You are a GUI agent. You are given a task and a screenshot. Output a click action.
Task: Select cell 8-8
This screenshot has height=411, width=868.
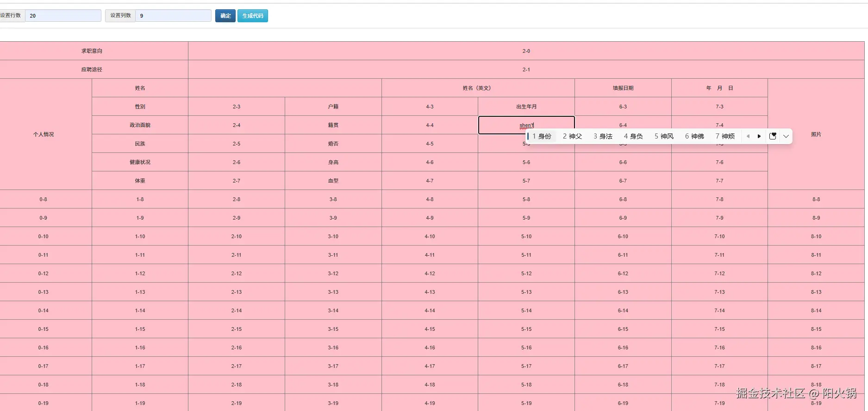coord(816,199)
